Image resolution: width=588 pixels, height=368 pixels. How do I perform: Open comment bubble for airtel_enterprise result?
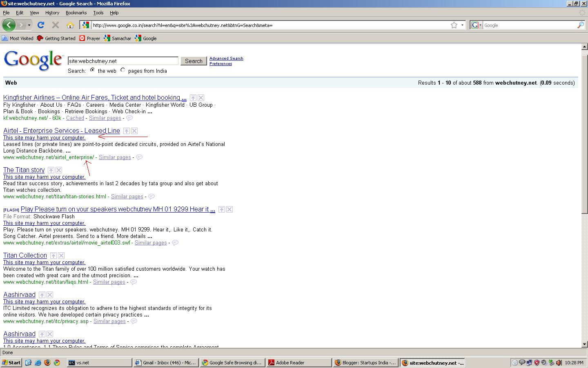pyautogui.click(x=139, y=157)
